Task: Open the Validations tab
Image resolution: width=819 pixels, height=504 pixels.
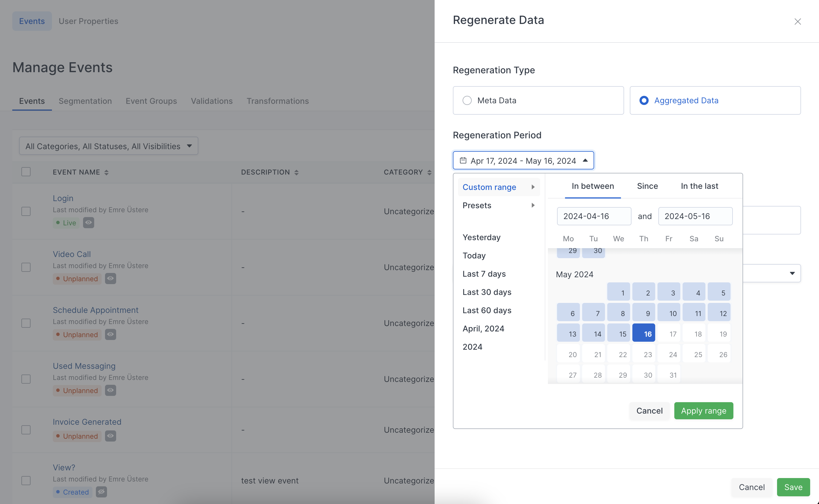Action: click(211, 101)
